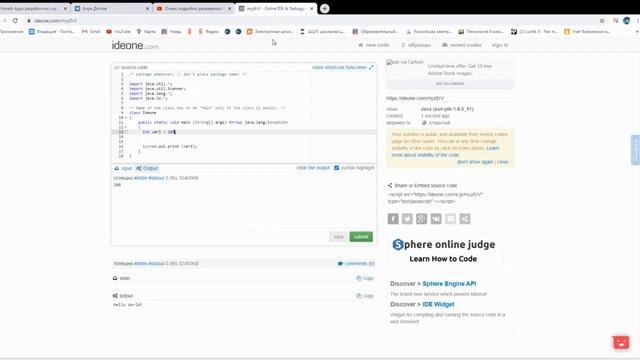640x360 pixels.
Task: Click the ADS via Carbon label
Action: pyautogui.click(x=449, y=84)
